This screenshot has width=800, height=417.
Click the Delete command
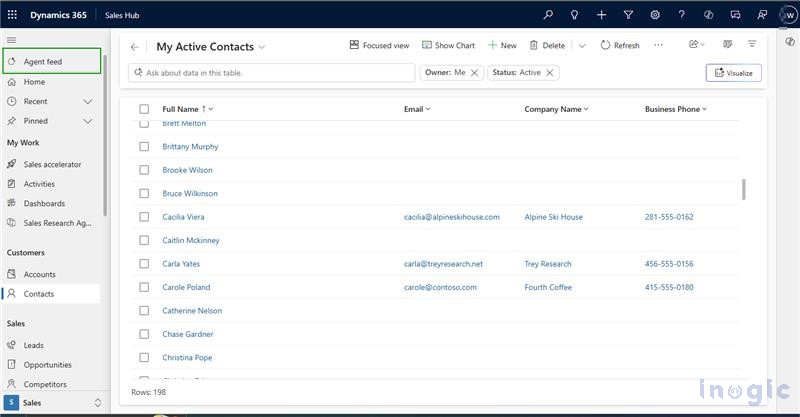(547, 45)
